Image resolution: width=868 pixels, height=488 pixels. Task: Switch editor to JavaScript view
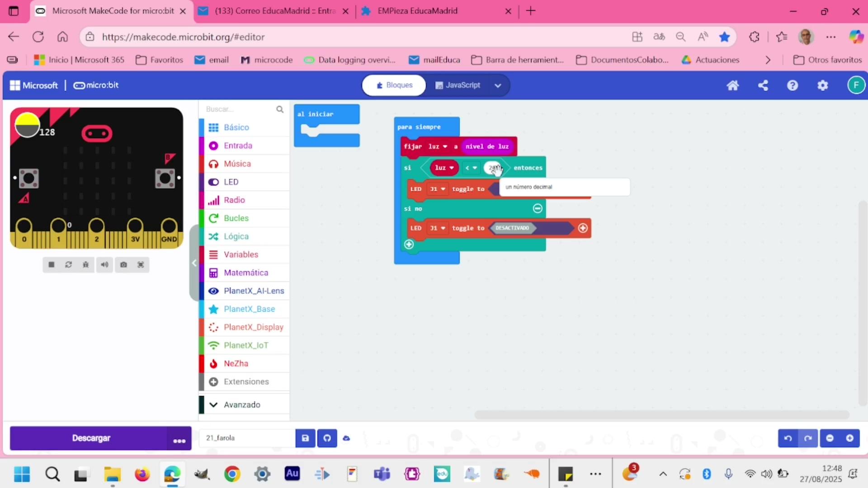pos(458,85)
